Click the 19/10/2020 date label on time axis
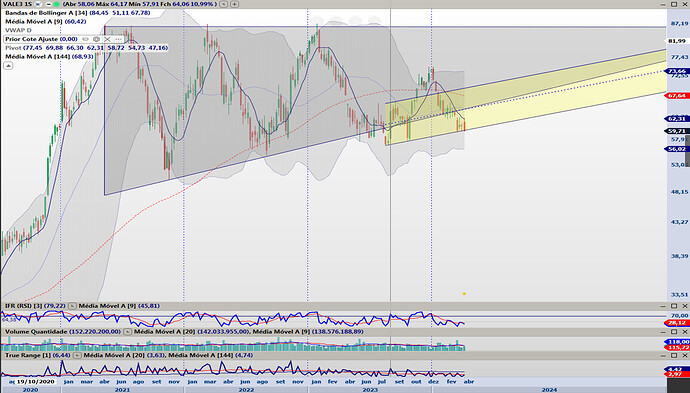Viewport: 690px width, 393px height. 36,382
